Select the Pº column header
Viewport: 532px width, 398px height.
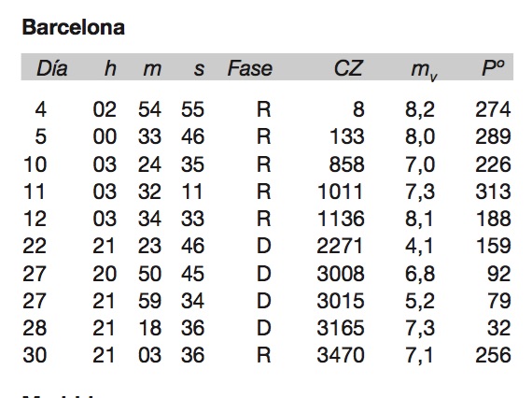coord(493,68)
